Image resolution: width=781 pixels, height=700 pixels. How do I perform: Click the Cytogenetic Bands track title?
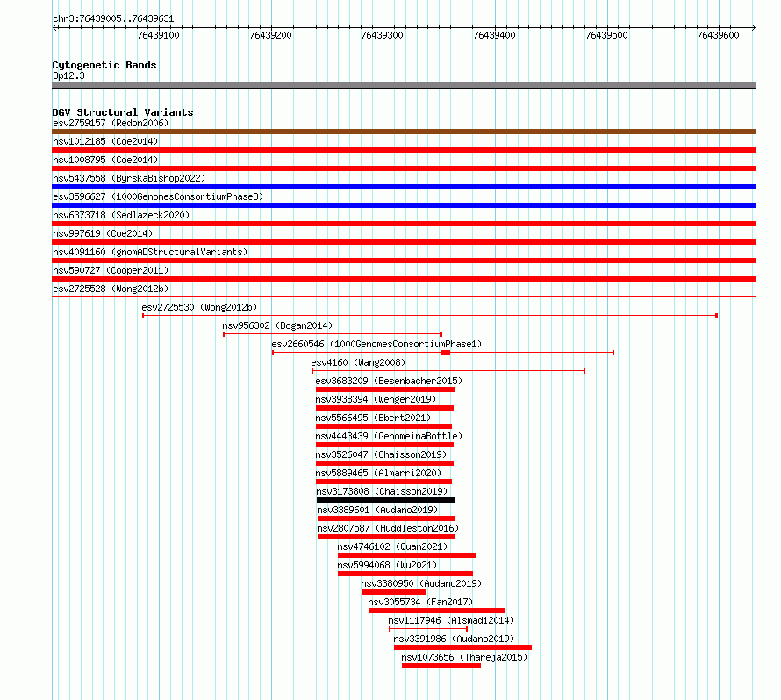coord(104,65)
